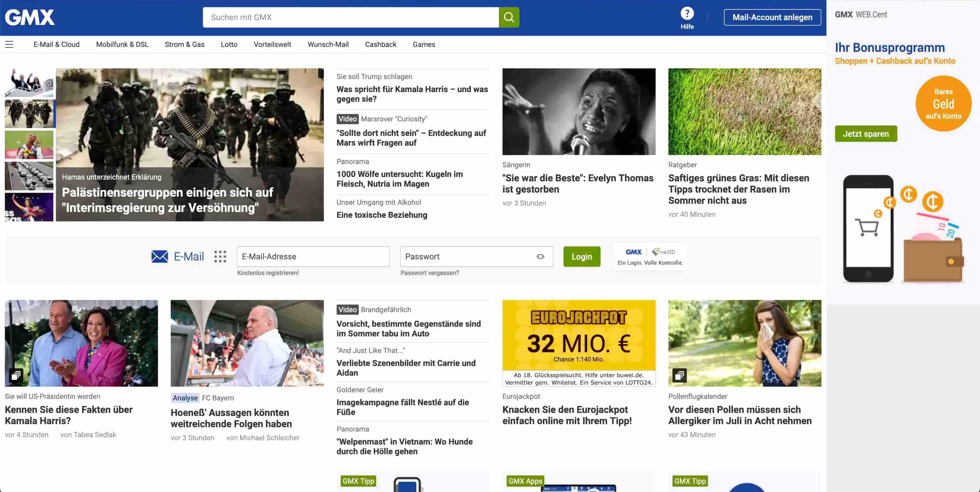The width and height of the screenshot is (980, 492).
Task: Open Vorsicht Gegenstände im Auto article
Action: point(409,329)
